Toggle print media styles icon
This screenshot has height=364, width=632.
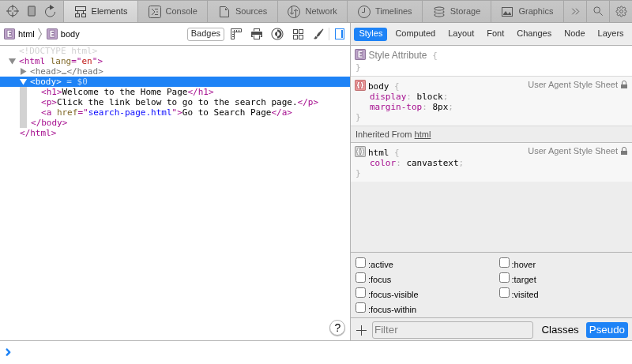point(257,34)
